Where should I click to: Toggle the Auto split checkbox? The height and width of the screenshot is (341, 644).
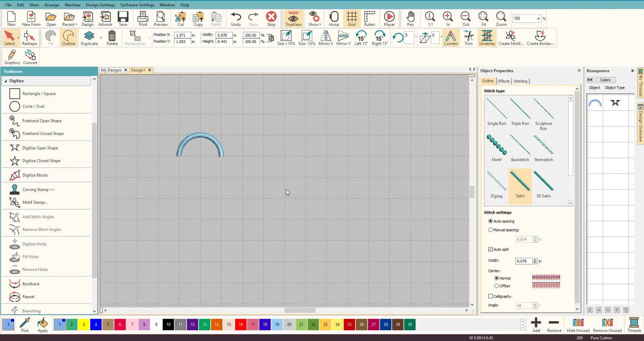click(491, 249)
